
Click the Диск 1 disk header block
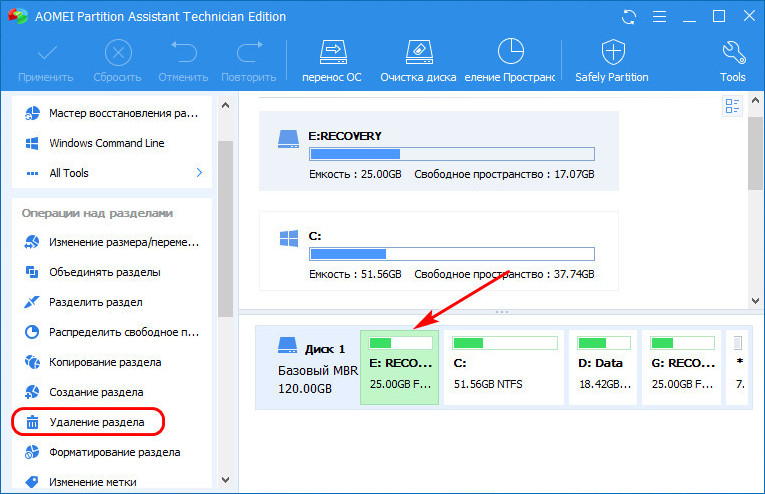pyautogui.click(x=308, y=367)
